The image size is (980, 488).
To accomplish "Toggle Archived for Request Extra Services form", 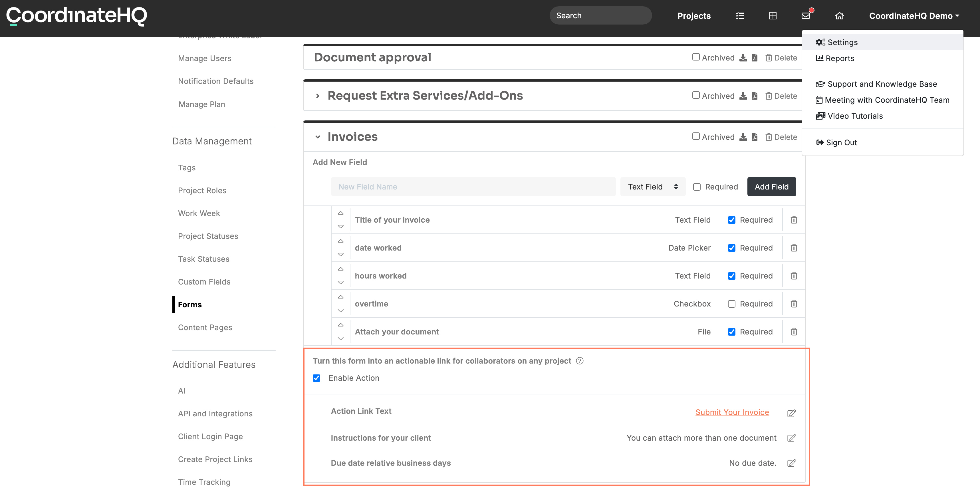I will 696,96.
